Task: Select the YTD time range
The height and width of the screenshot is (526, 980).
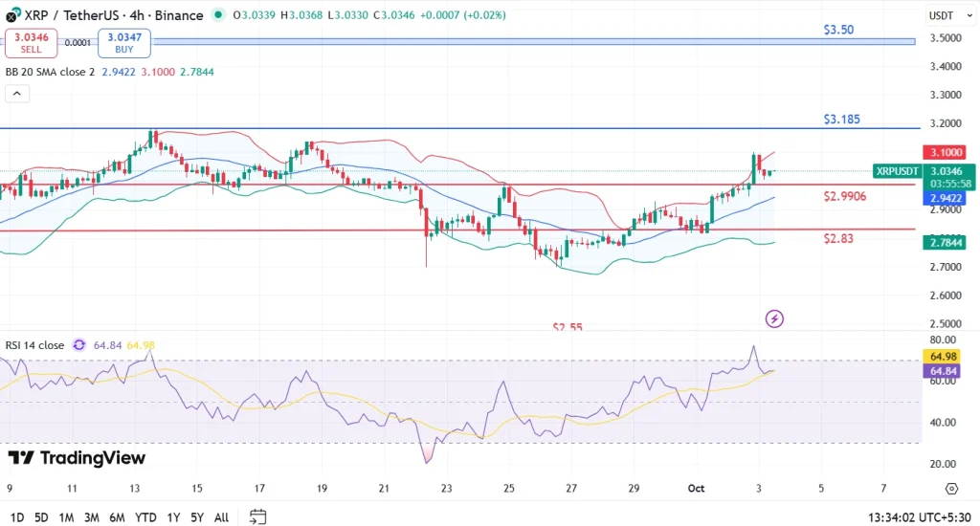Action: tap(145, 517)
